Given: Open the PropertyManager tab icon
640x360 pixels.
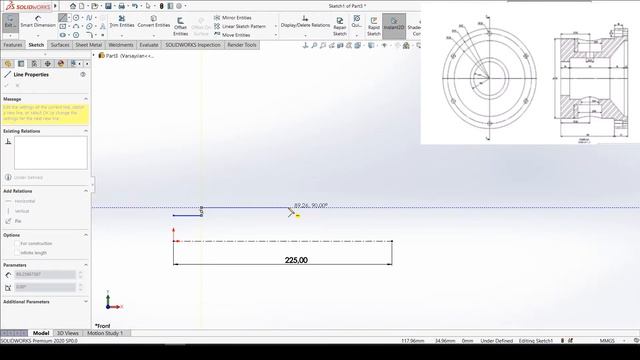Looking at the screenshot, I should [x=21, y=64].
